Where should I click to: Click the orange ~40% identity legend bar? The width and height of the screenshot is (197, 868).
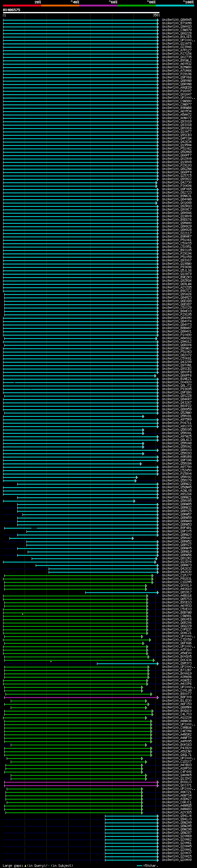tap(60, 6)
